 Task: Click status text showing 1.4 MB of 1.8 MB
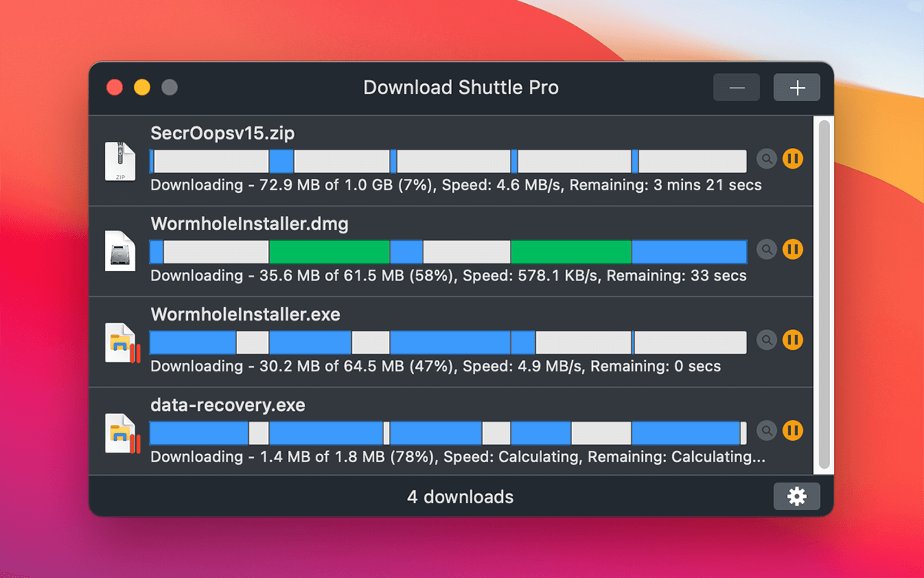(x=458, y=457)
